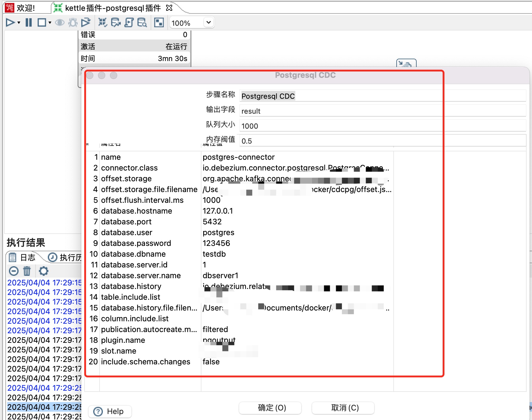Select the plugin.name property cell
The height and width of the screenshot is (420, 532).
pyautogui.click(x=150, y=340)
